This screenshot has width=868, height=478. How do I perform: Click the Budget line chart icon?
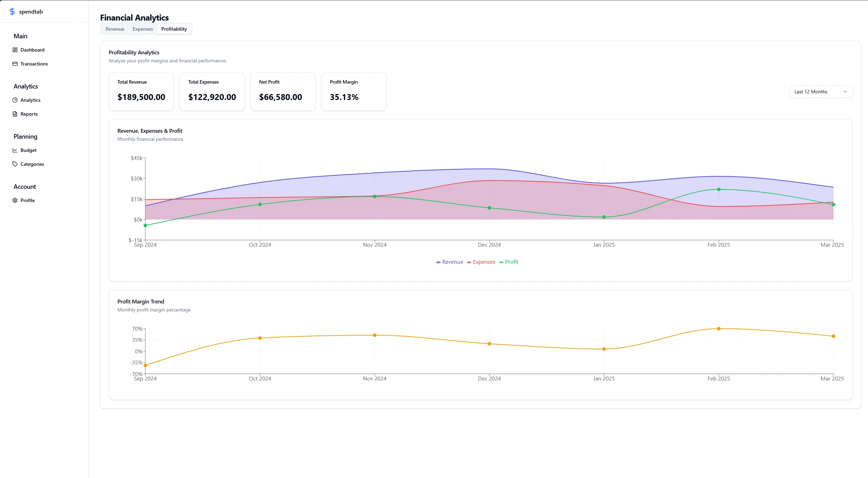(15, 150)
